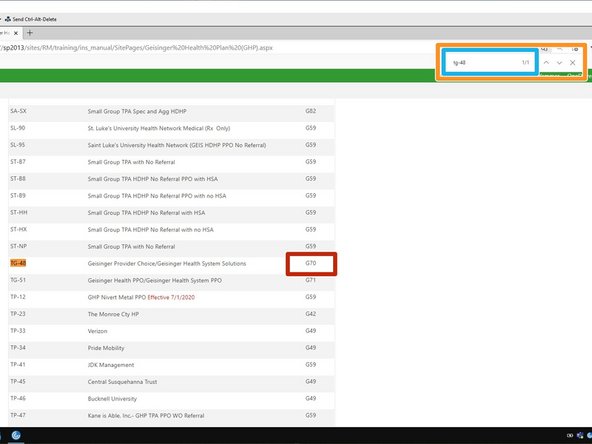Image resolution: width=592 pixels, height=444 pixels.
Task: Close the find-on-page bar
Action: pyautogui.click(x=573, y=63)
